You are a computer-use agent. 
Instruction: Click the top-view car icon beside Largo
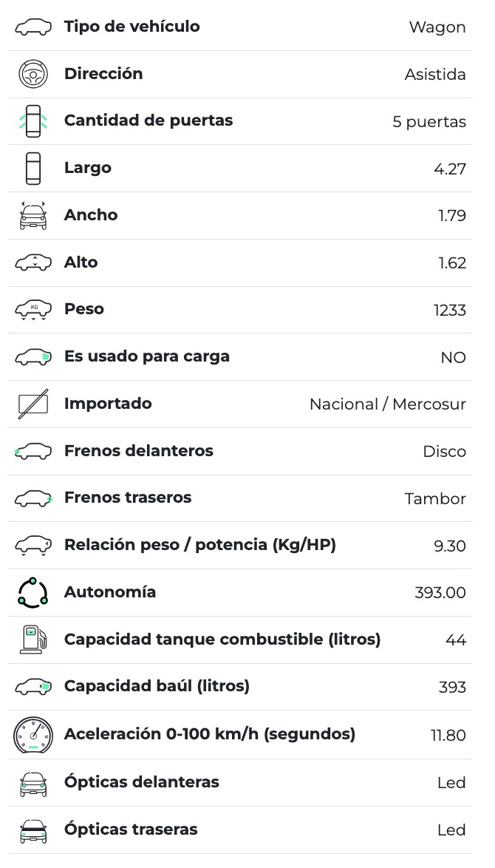33,169
